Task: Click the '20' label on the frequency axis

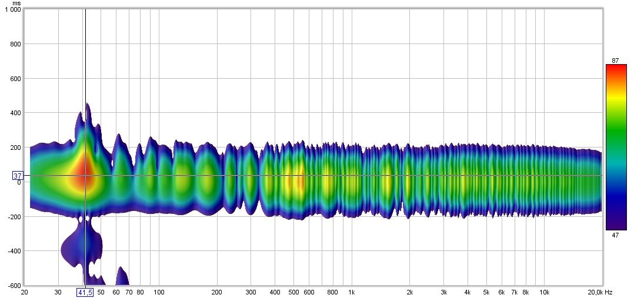Action: [x=25, y=292]
